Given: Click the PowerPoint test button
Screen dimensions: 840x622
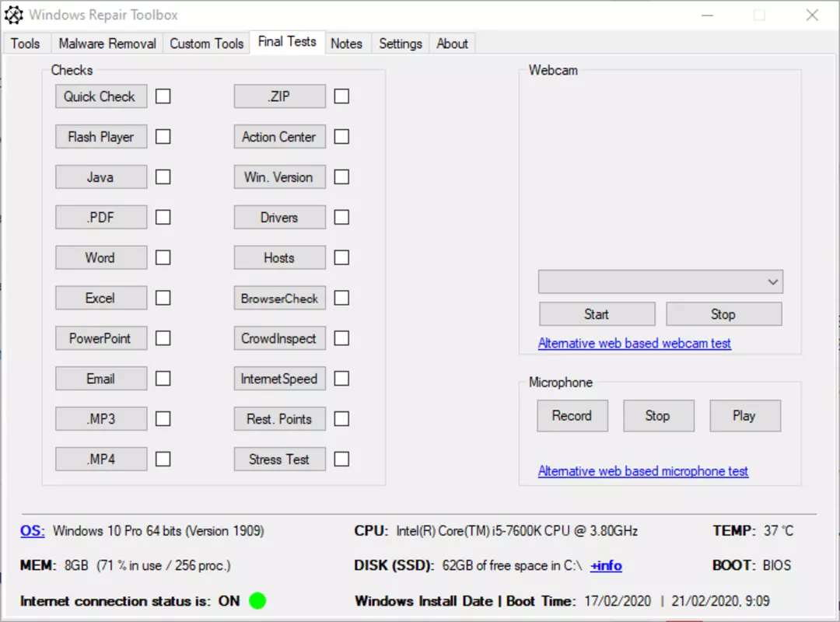Looking at the screenshot, I should 101,338.
